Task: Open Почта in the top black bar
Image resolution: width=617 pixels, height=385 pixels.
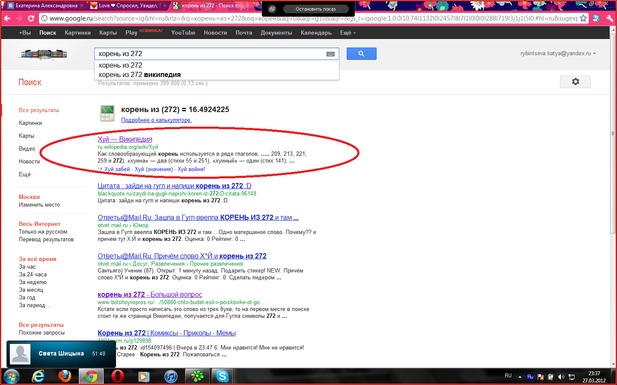Action: [x=244, y=33]
